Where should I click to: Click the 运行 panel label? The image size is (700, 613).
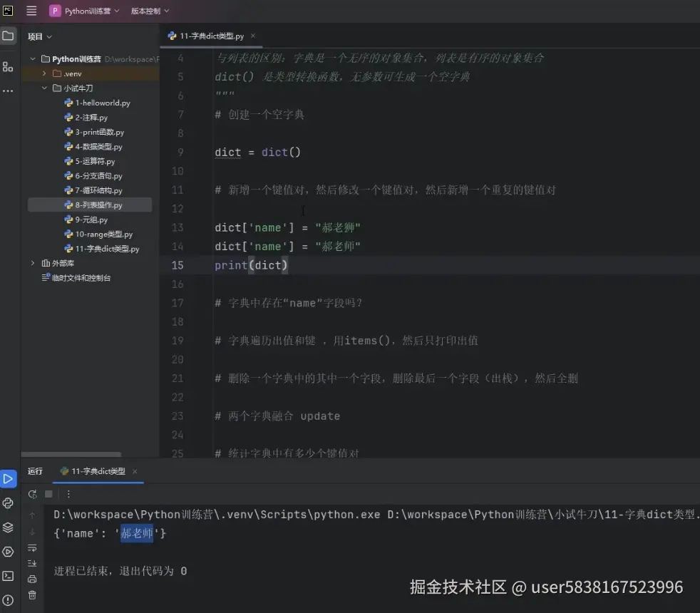pyautogui.click(x=35, y=471)
